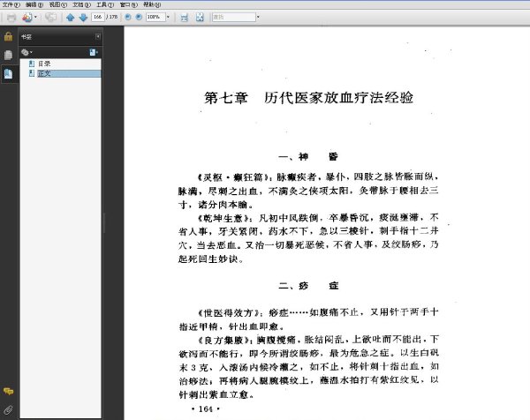This screenshot has height=420, width=530.
Task: Click the chapter title 第七章 历代医家放血疗法经验
Action: tap(308, 98)
